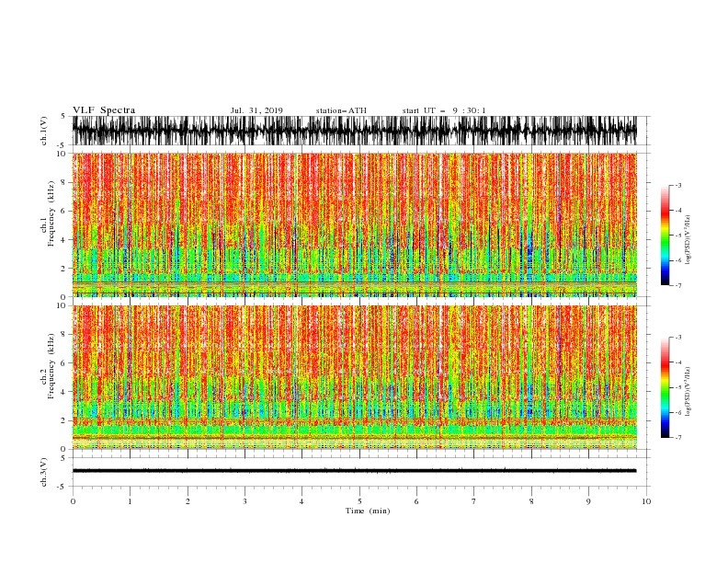Viewport: 728px width, 563px height.
Task: Click the "Time (min)" x-axis label
Action: (x=368, y=511)
